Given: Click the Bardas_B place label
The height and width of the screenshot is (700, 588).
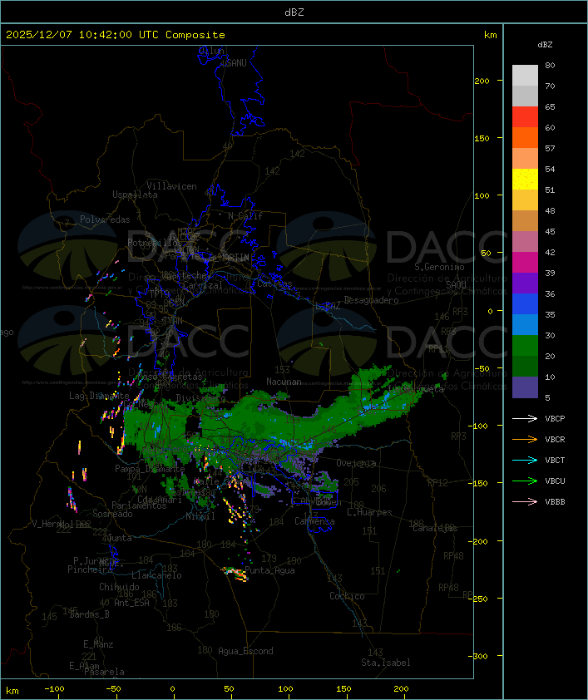Looking at the screenshot, I should pos(90,614).
